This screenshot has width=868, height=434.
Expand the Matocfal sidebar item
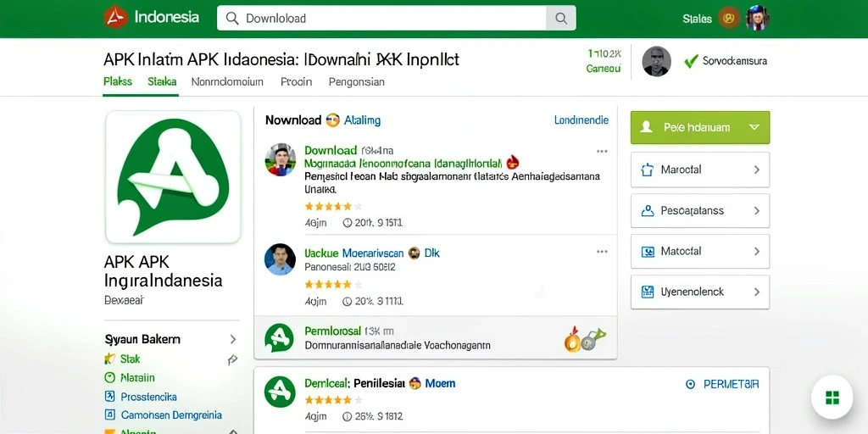(x=699, y=251)
